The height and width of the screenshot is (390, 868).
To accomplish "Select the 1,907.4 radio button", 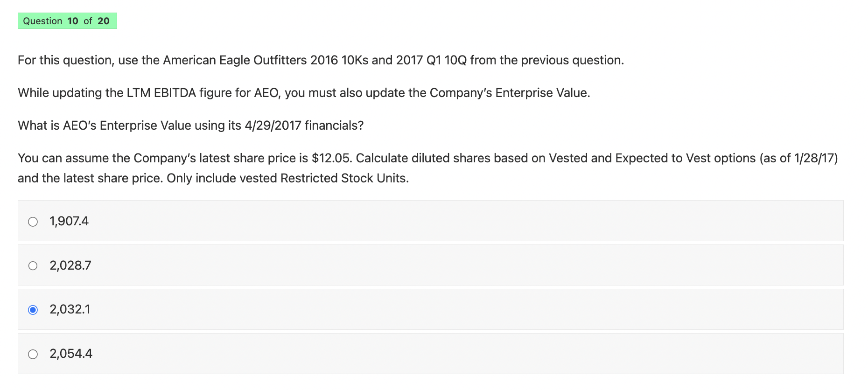I will (33, 222).
